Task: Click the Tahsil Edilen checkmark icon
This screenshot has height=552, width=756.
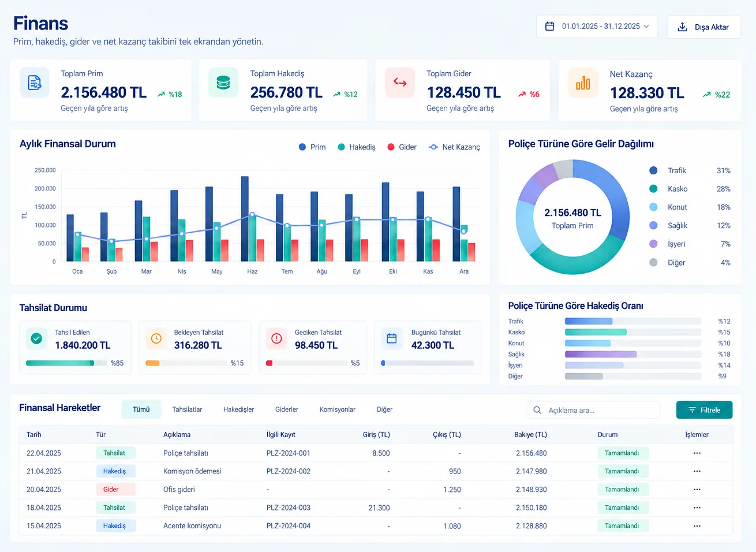Action: coord(36,338)
